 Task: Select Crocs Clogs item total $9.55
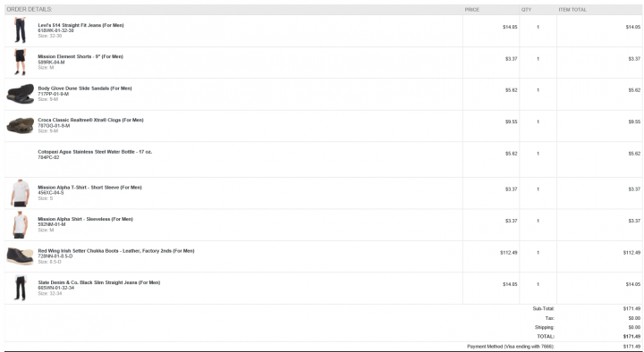(x=634, y=122)
